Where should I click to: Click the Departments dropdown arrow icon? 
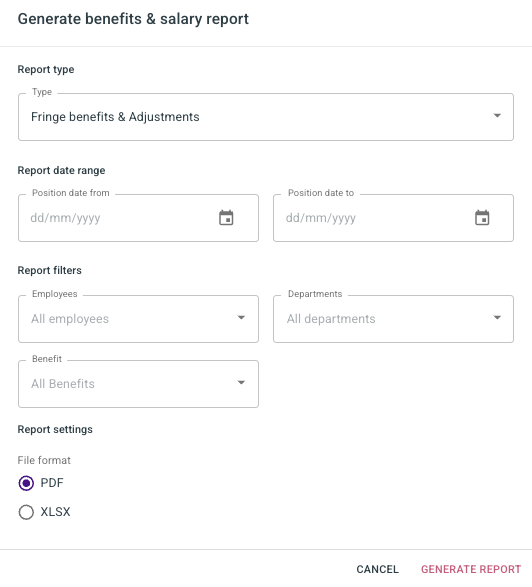click(497, 317)
